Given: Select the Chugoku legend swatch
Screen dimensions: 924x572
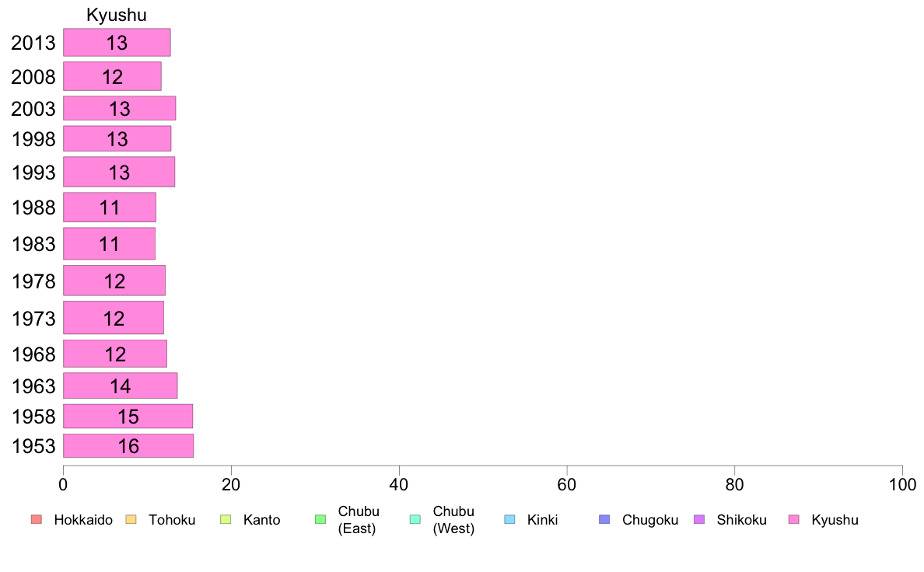Looking at the screenshot, I should (604, 520).
